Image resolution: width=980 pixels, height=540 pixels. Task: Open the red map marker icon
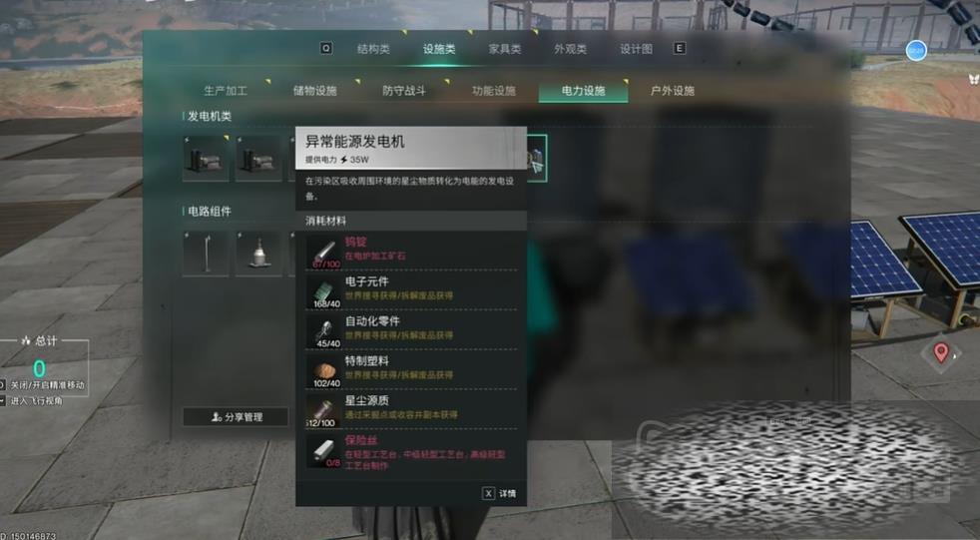(x=941, y=353)
